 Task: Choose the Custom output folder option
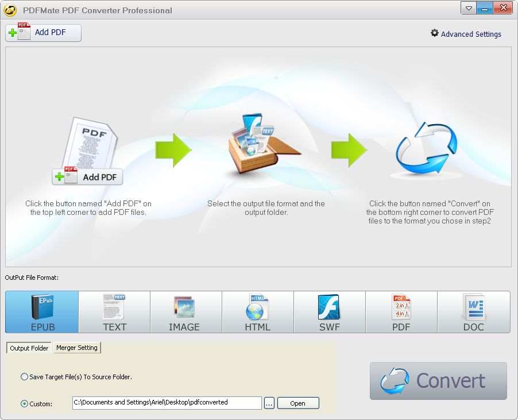tap(36, 404)
